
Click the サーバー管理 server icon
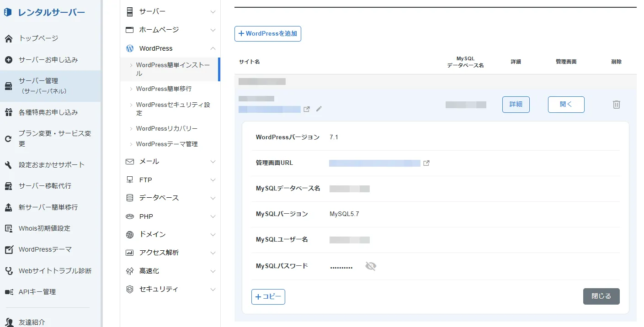pyautogui.click(x=8, y=86)
